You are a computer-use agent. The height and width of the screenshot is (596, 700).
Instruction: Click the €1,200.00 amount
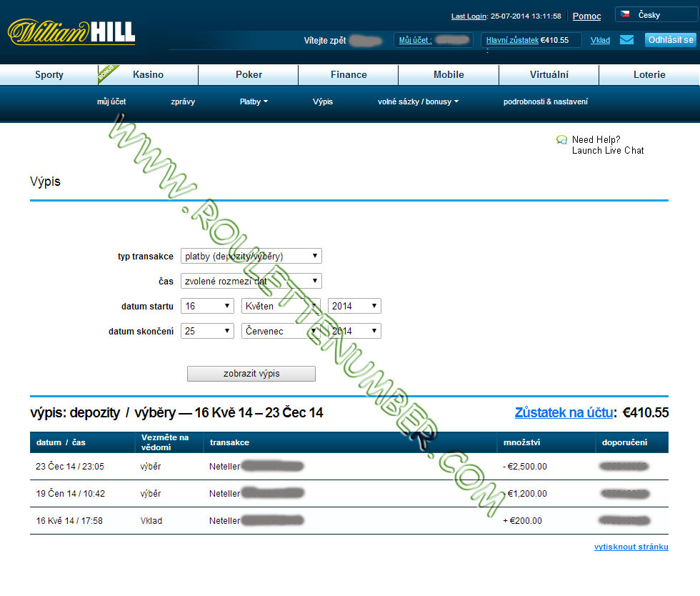point(527,494)
